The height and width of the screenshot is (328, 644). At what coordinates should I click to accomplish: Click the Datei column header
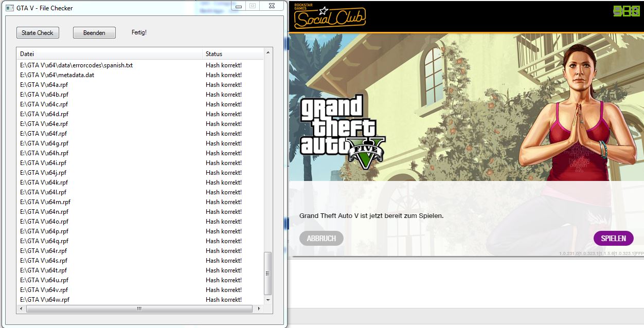click(x=110, y=53)
